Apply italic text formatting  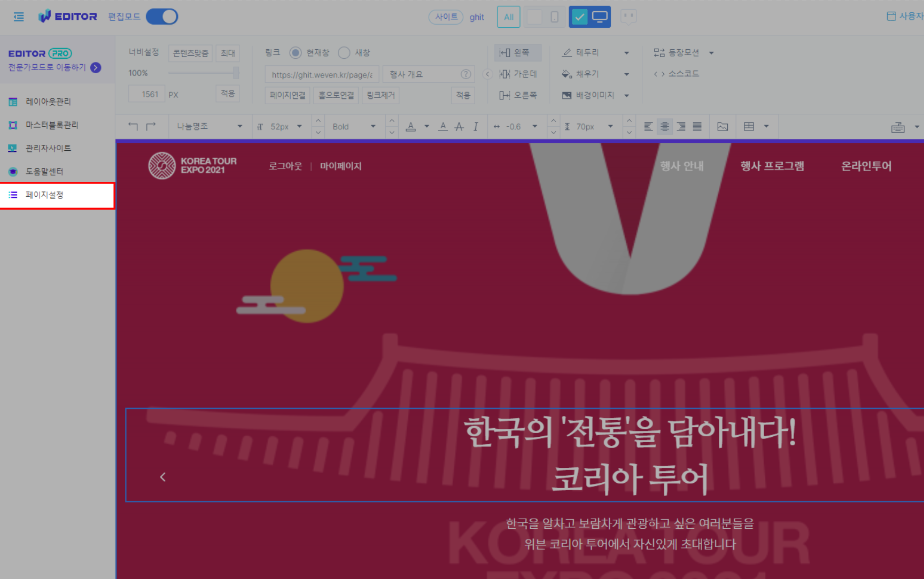click(476, 127)
